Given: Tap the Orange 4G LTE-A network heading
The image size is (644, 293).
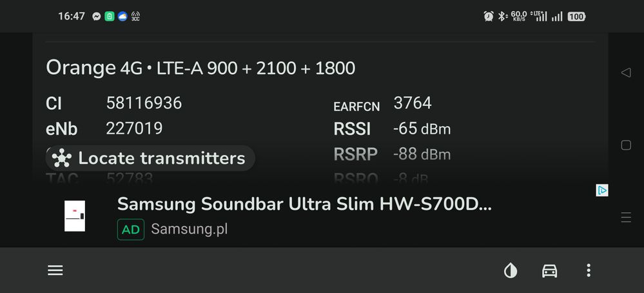Looking at the screenshot, I should [x=200, y=68].
